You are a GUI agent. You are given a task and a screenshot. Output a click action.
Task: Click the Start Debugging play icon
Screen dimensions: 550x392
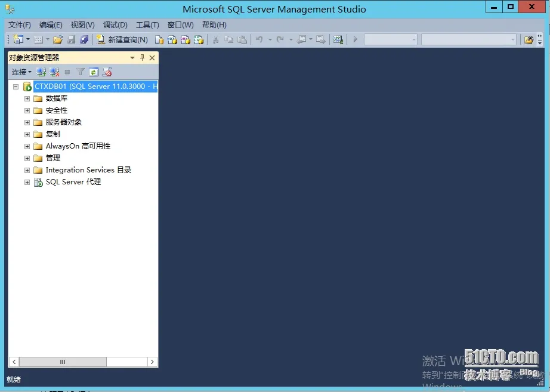pyautogui.click(x=356, y=39)
